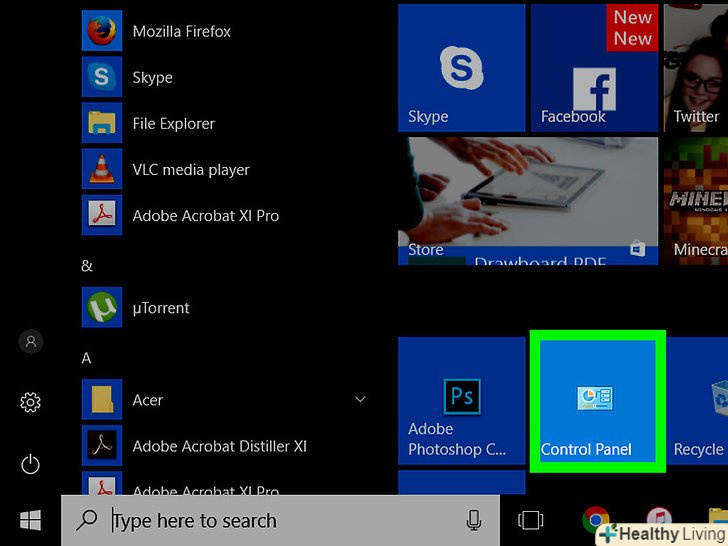Viewport: 728px width, 546px height.
Task: Click the Power button icon
Action: (31, 464)
